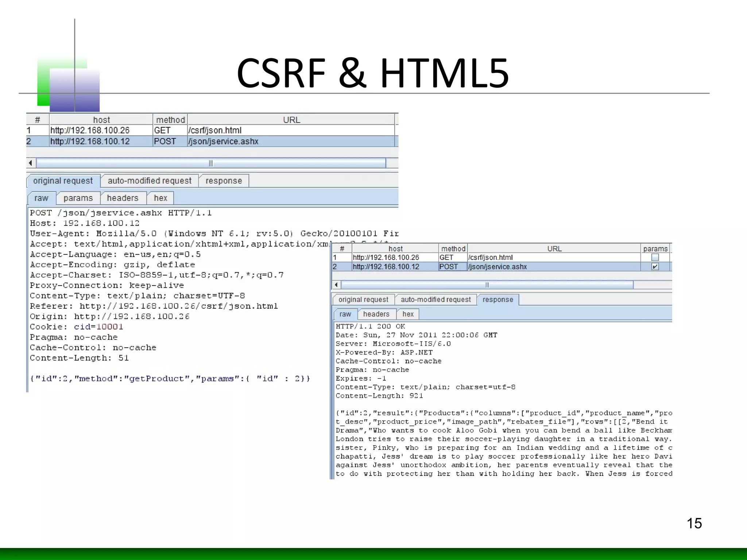Select the 'hex' sub-tab in left panel
Viewport: 747px width, 560px height.
160,198
